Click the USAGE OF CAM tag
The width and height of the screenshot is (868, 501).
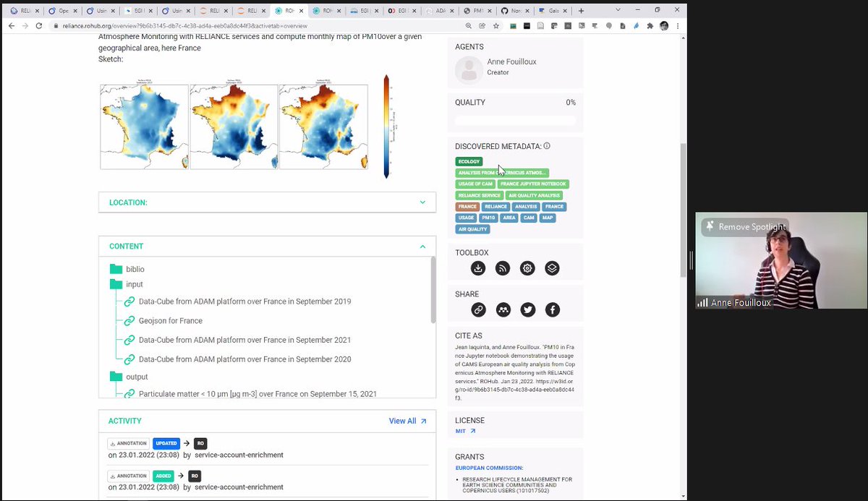pyautogui.click(x=475, y=184)
